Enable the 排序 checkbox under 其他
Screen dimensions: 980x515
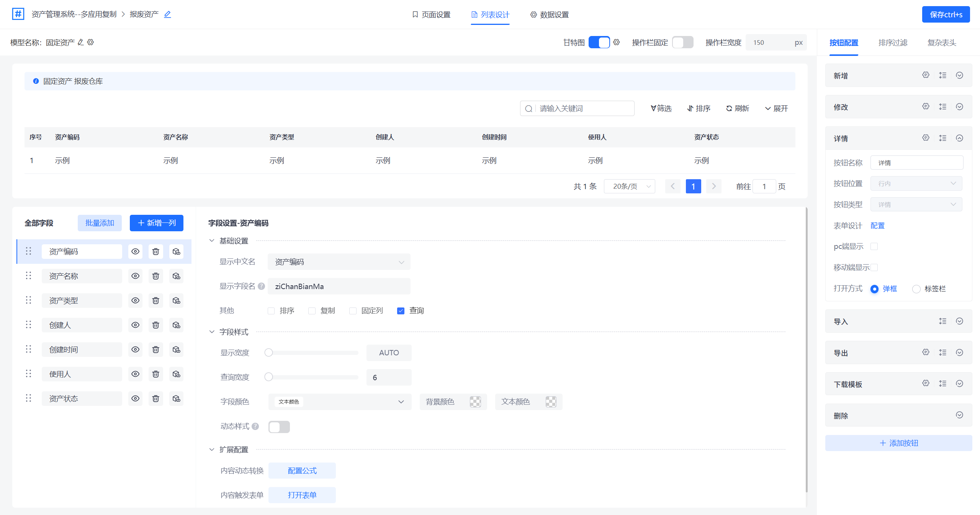coord(271,311)
